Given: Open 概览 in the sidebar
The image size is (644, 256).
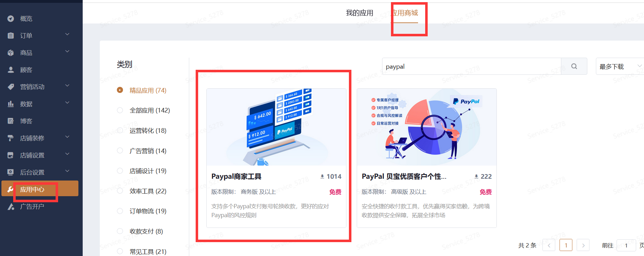Looking at the screenshot, I should point(26,19).
